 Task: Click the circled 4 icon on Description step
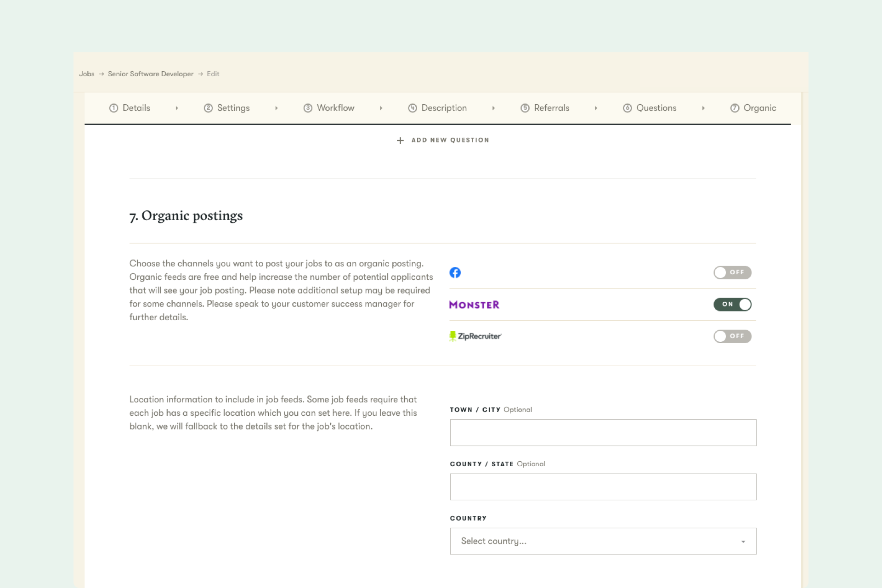pyautogui.click(x=412, y=107)
